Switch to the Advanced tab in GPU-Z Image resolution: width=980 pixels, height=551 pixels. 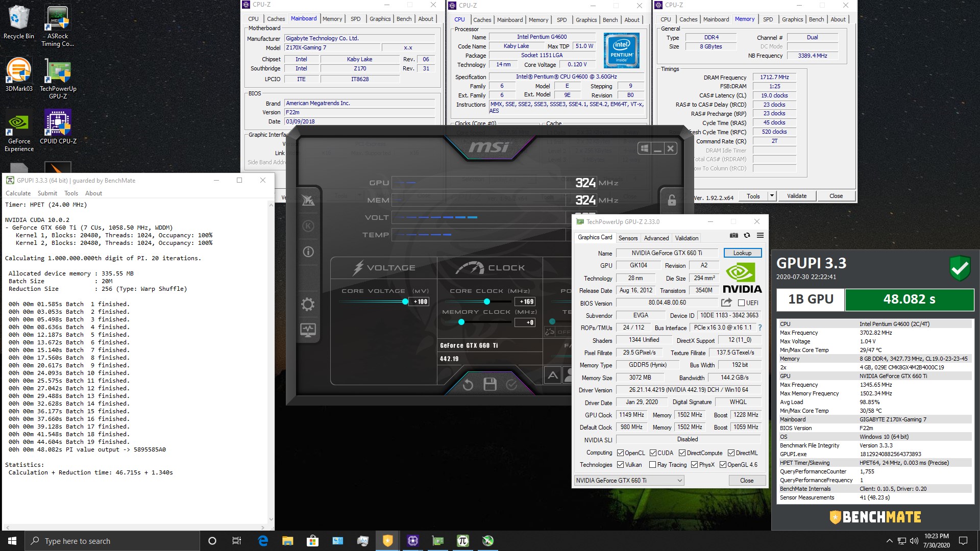656,238
